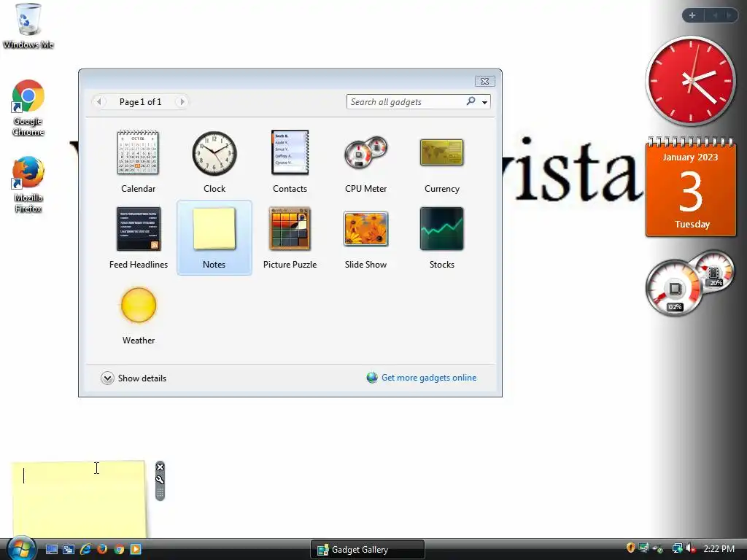The image size is (747, 560).
Task: Click Show Desktop quick launch icon
Action: 52,550
